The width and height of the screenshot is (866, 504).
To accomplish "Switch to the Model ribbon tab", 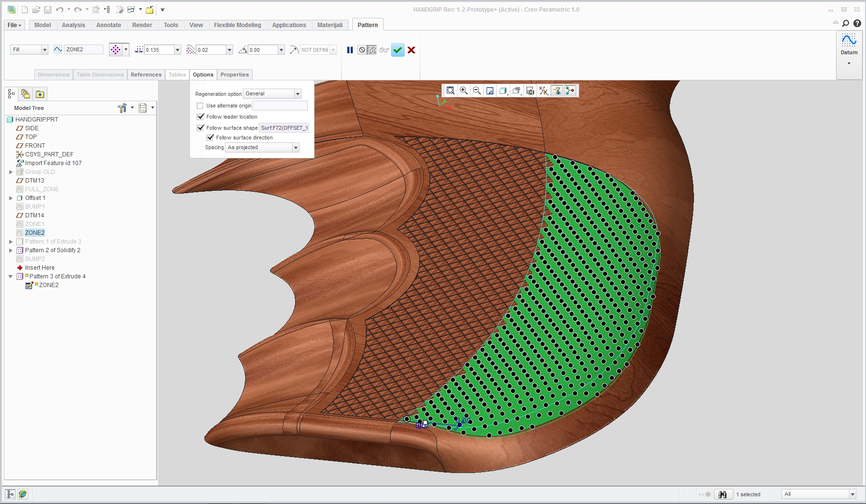I will pos(43,25).
